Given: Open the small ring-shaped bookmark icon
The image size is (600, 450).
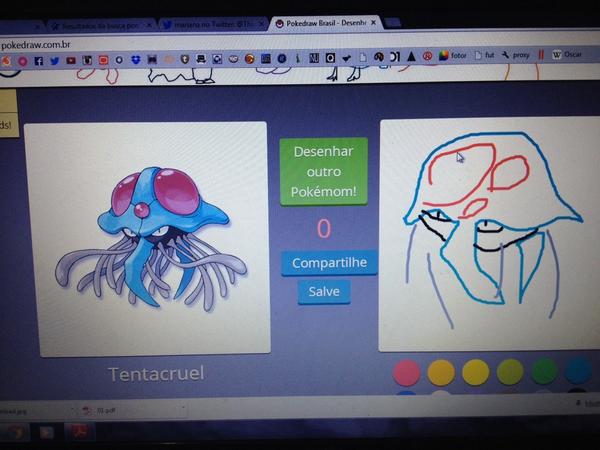Looking at the screenshot, I should click(x=119, y=60).
